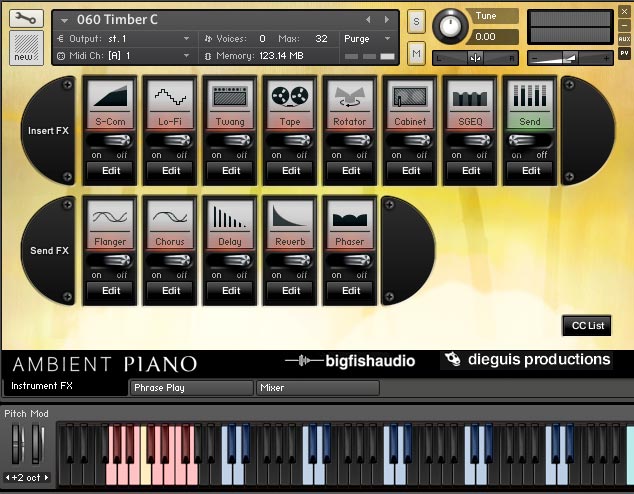Screen dimensions: 634x494
Task: Click the Reverb send effect icon
Action: click(290, 216)
